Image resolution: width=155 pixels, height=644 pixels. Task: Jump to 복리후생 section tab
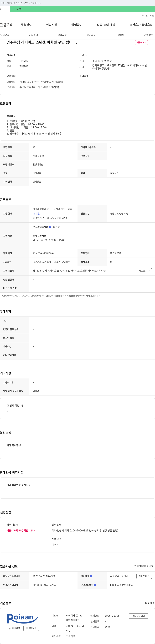point(91,35)
